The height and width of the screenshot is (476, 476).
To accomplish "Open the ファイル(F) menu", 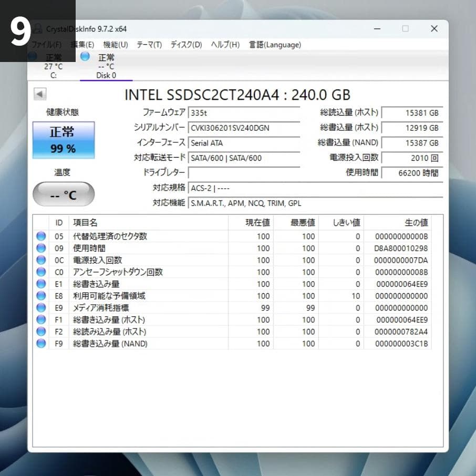I will (48, 45).
